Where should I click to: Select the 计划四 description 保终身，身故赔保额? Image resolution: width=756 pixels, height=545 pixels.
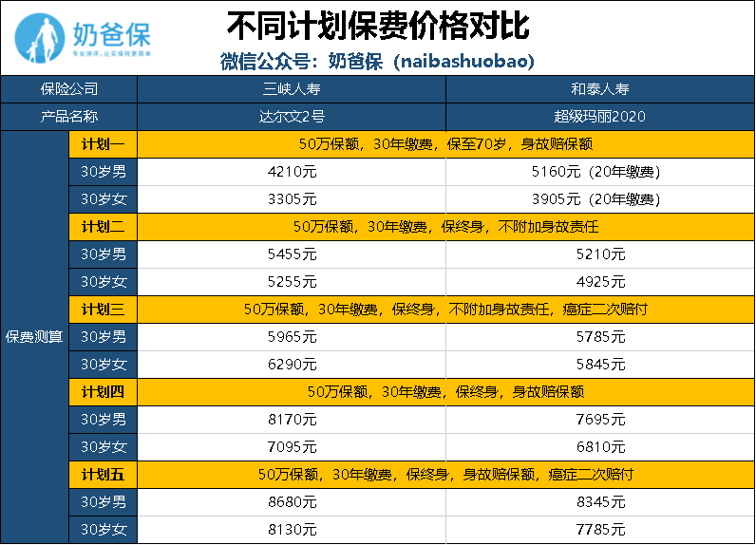[x=446, y=392]
